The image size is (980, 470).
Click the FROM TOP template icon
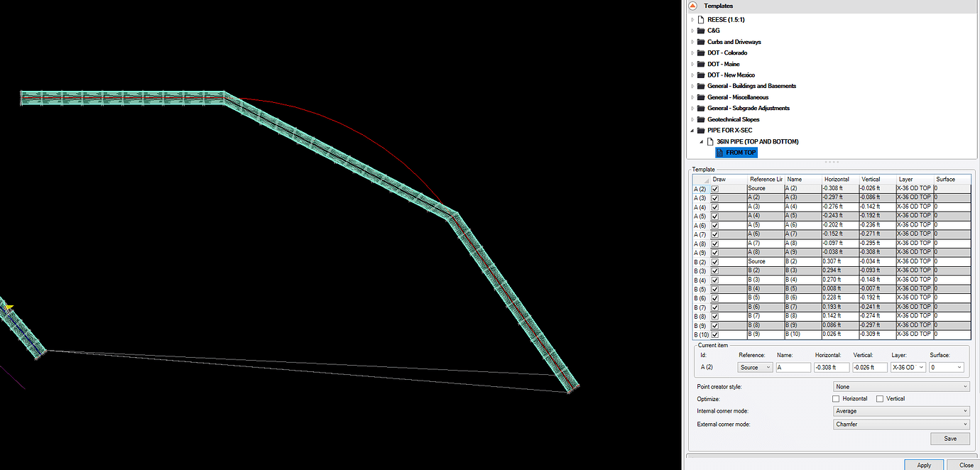point(720,153)
